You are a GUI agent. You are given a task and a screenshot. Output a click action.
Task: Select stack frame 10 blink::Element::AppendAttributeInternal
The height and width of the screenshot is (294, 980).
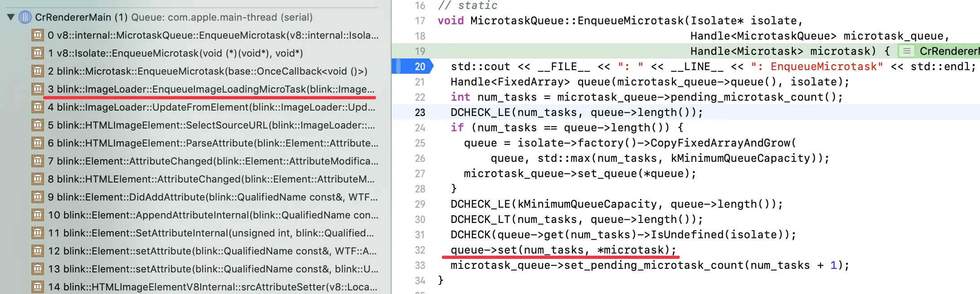pos(213,215)
